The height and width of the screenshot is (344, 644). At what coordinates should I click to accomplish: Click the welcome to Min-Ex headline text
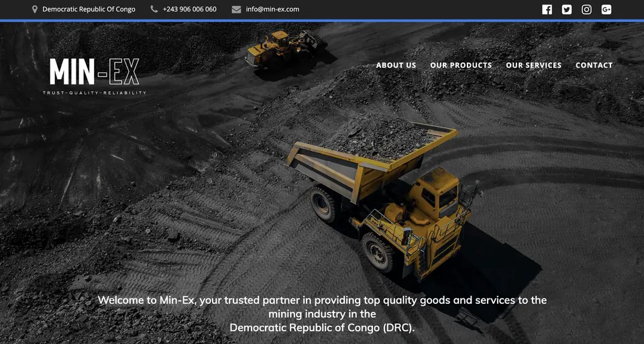(x=322, y=314)
